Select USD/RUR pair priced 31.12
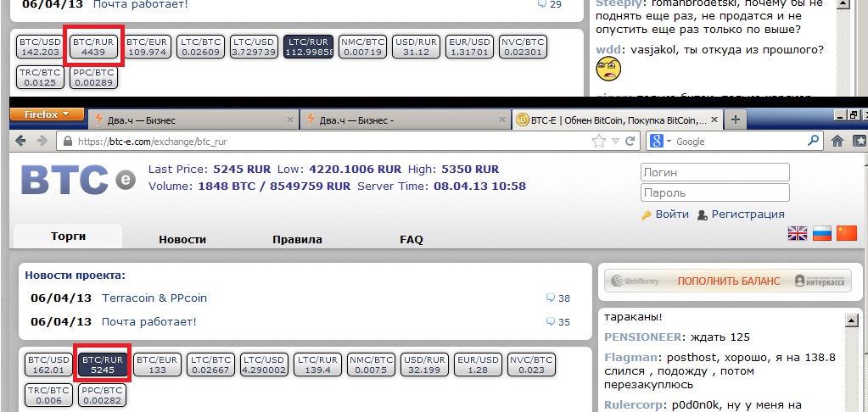The width and height of the screenshot is (868, 412). [416, 47]
